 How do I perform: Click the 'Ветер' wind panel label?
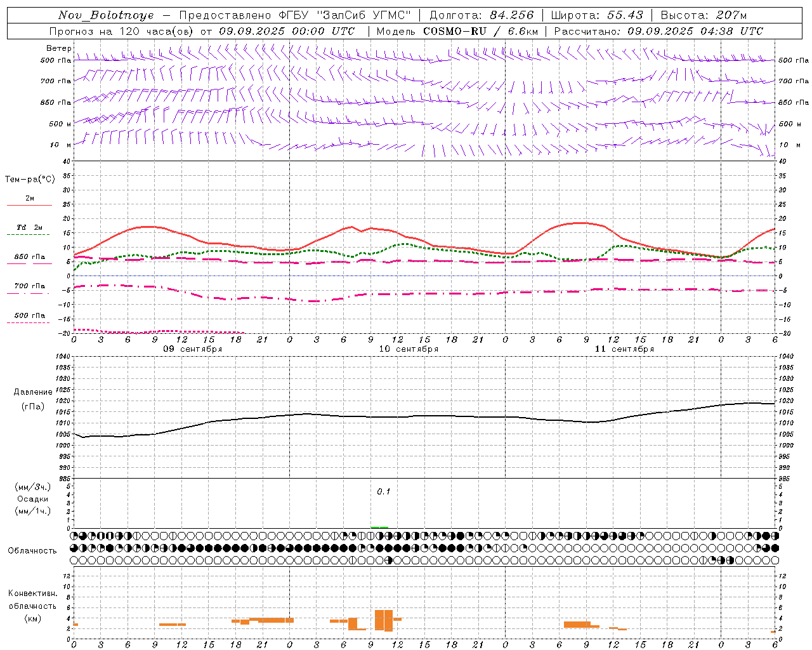[x=58, y=48]
